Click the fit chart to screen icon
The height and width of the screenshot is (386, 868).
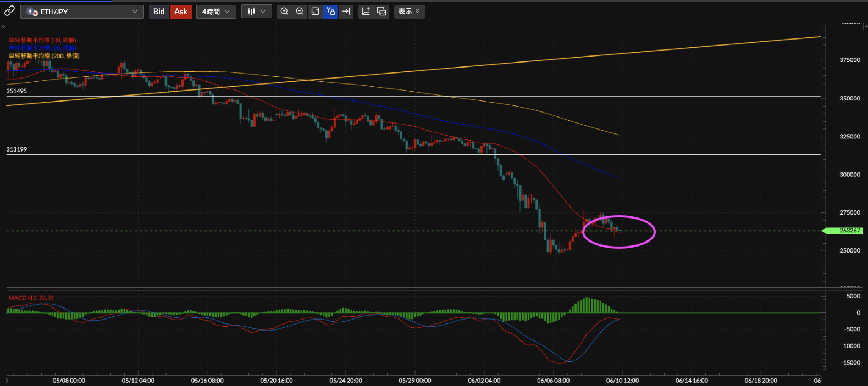315,12
